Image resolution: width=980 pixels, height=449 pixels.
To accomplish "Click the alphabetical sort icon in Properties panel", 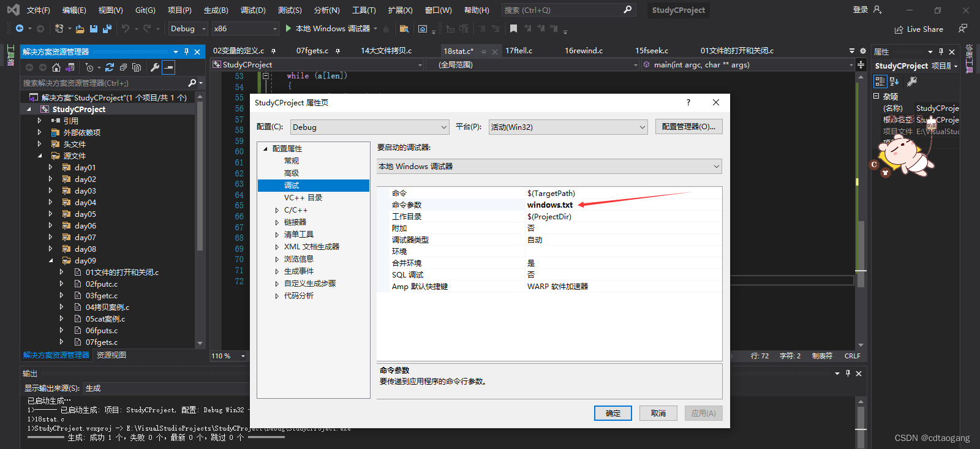I will (894, 81).
